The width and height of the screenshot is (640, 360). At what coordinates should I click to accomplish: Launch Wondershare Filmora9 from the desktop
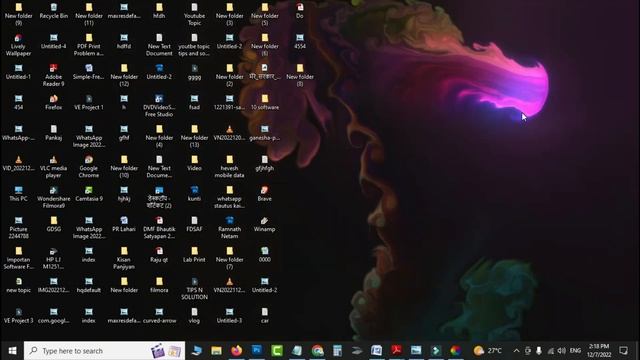pos(53,198)
